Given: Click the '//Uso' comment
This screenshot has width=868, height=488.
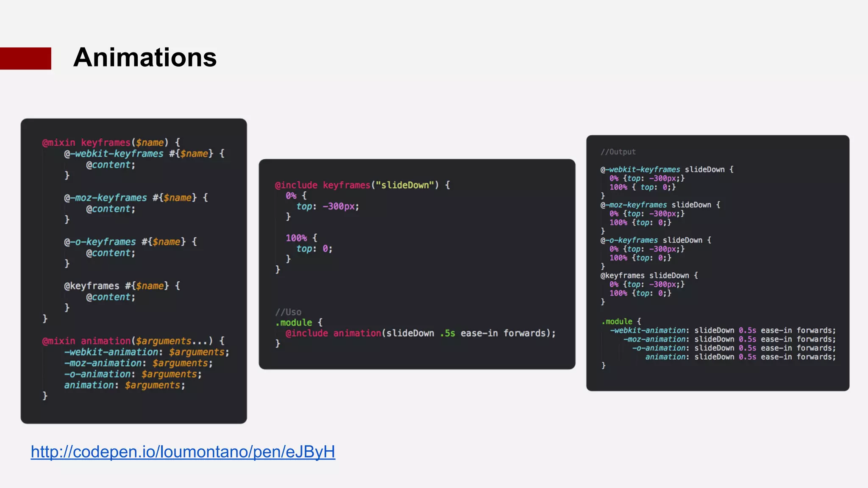Looking at the screenshot, I should [288, 312].
